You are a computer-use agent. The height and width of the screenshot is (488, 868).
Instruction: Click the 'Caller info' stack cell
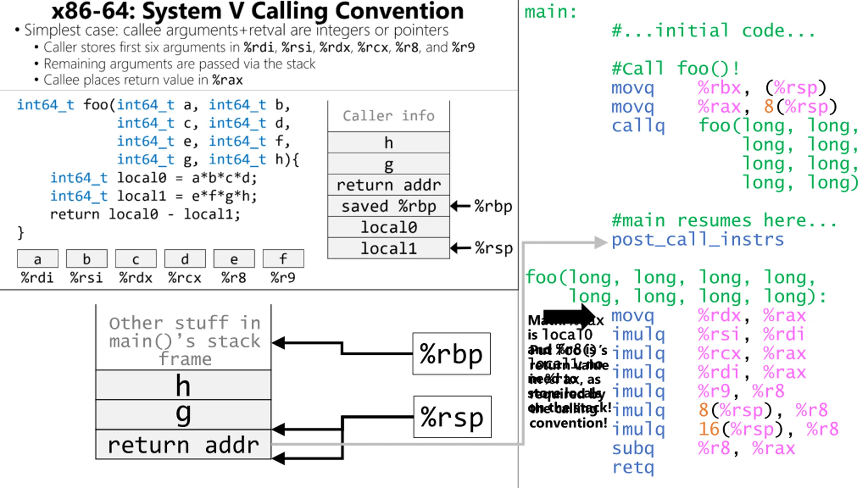(389, 116)
